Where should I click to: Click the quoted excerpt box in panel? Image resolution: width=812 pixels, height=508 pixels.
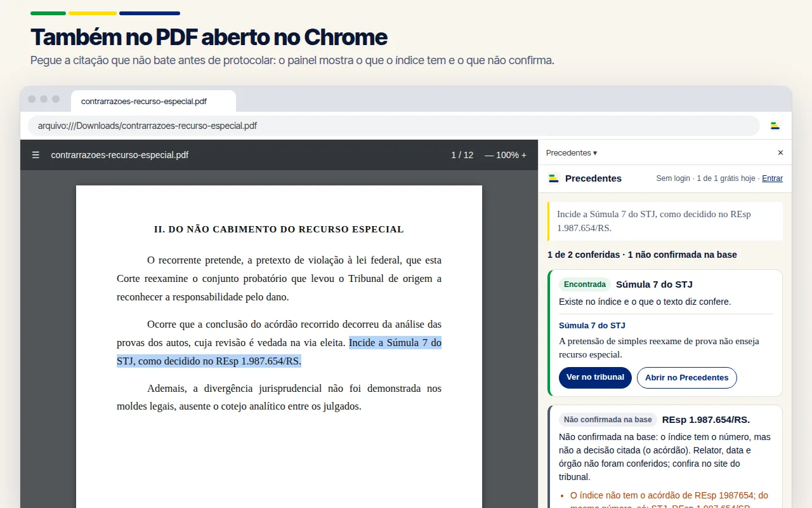665,221
